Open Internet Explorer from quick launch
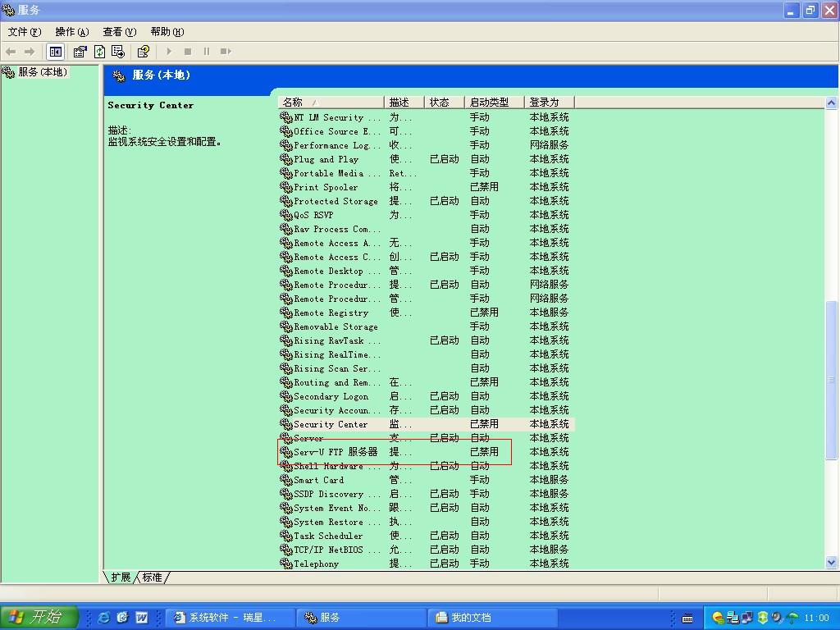The width and height of the screenshot is (840, 630). pyautogui.click(x=103, y=618)
